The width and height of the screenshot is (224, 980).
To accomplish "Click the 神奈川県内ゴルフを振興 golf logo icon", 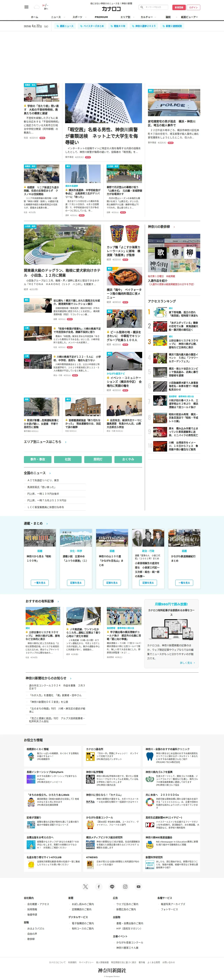I will (150, 779).
